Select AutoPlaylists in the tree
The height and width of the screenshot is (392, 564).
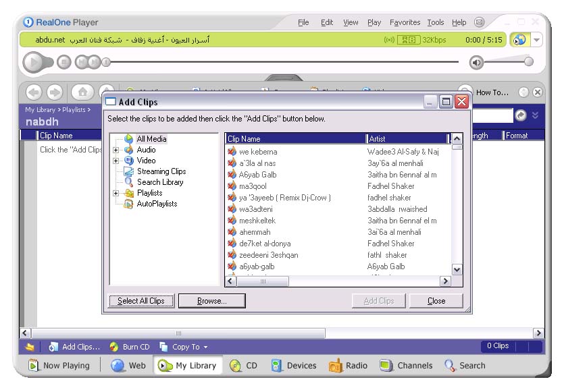[x=157, y=204]
